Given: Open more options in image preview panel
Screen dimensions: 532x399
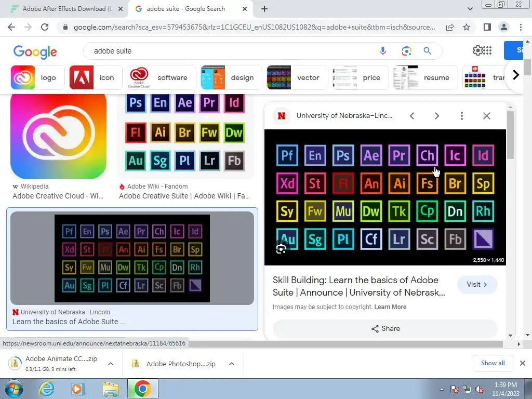Looking at the screenshot, I should tap(462, 116).
